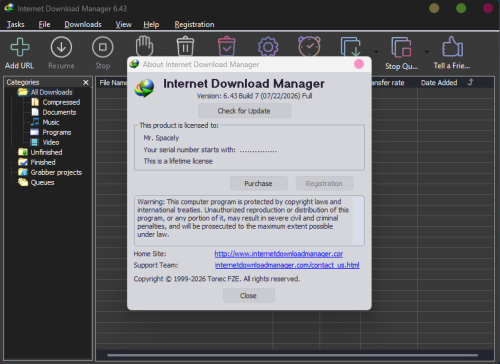
Task: Click the sort arrow beside Date Added
Action: [x=470, y=82]
